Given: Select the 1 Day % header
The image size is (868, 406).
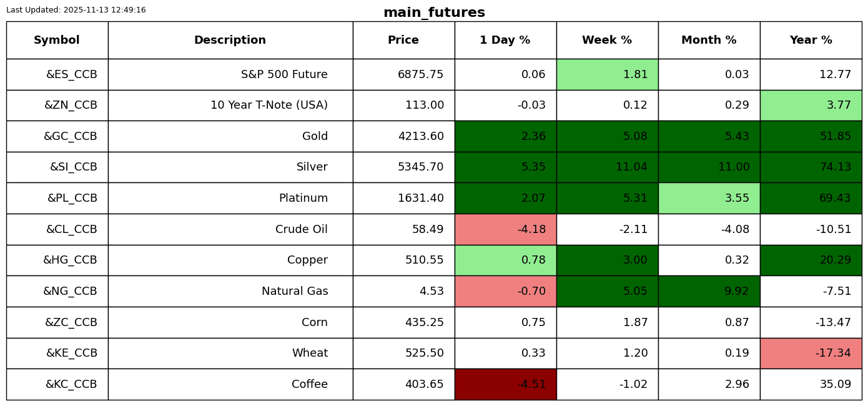Looking at the screenshot, I should tap(505, 40).
